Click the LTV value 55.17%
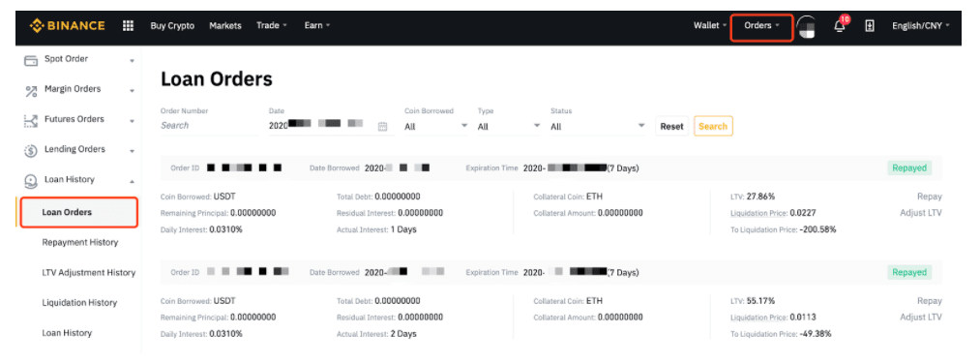Image resolution: width=980 pixels, height=364 pixels. (x=761, y=301)
